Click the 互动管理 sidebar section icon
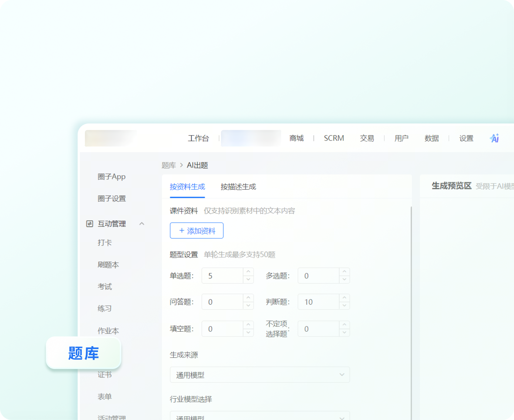 [89, 224]
